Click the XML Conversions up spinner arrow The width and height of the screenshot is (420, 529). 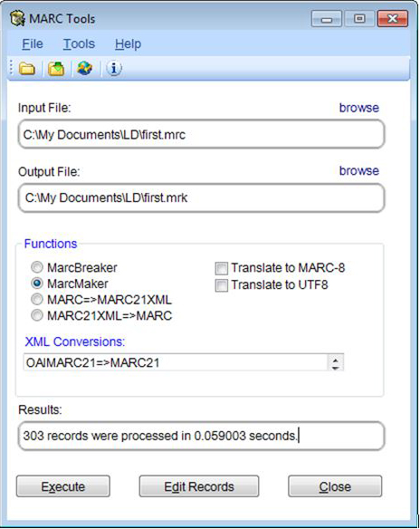[x=335, y=360]
